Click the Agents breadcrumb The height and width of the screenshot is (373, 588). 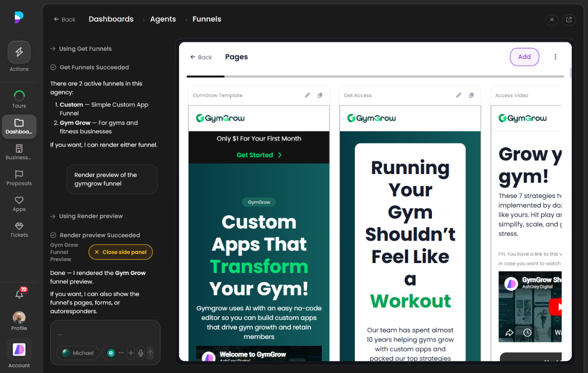[x=163, y=19]
